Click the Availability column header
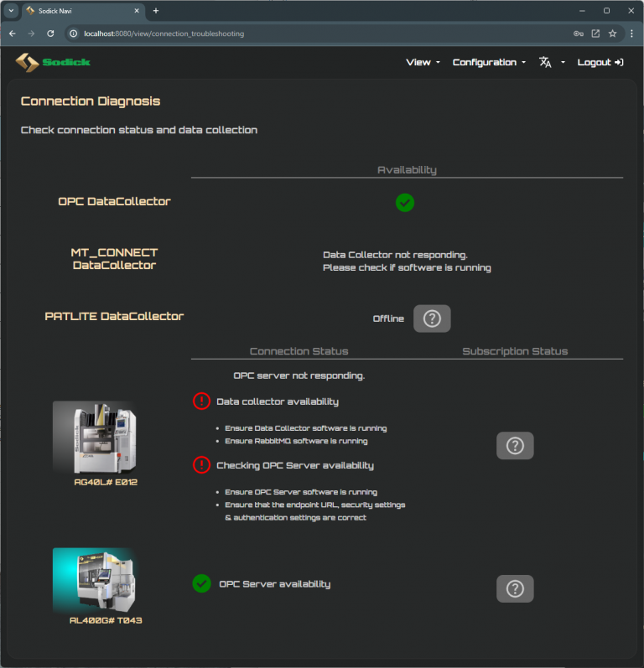 coord(407,170)
